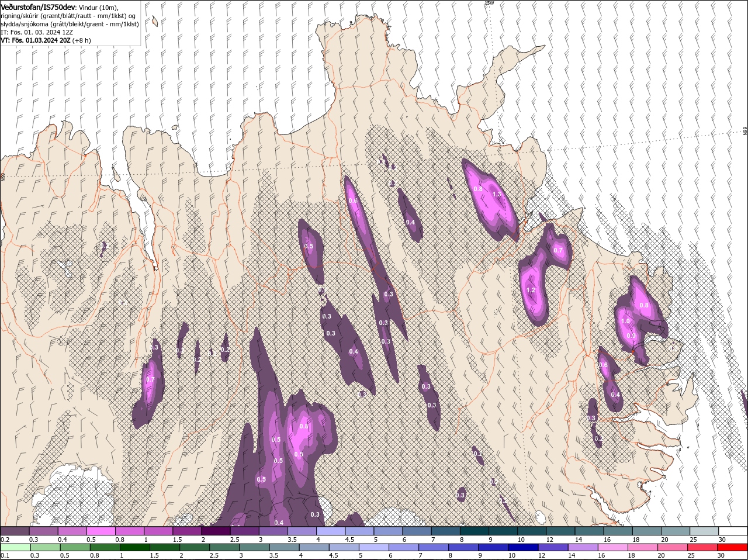Image resolution: width=748 pixels, height=560 pixels.
Task: Click the snow legend swatch for 1 mm
Action: pos(158,531)
